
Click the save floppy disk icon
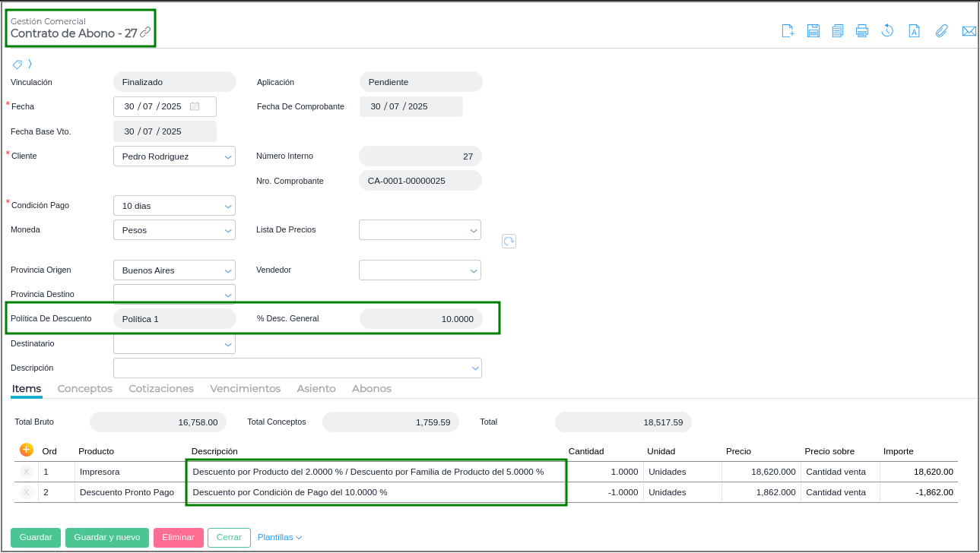[813, 31]
